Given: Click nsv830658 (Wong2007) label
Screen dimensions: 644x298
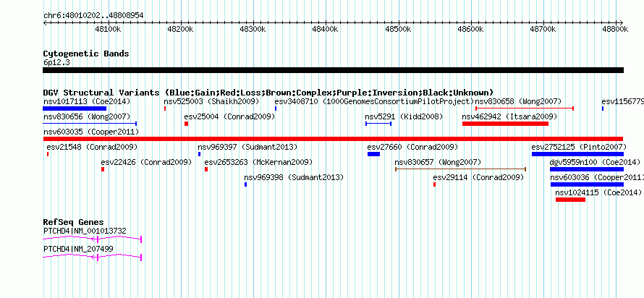Looking at the screenshot, I should click(518, 101).
